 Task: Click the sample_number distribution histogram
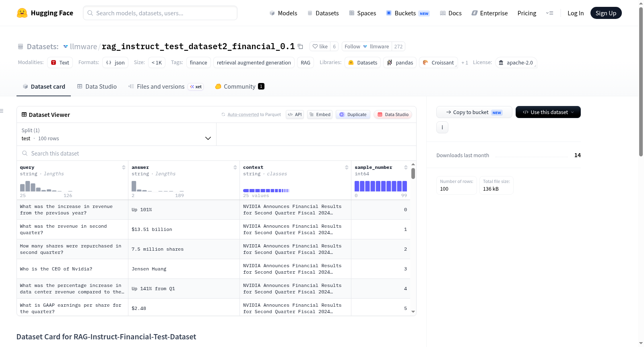pos(381,186)
